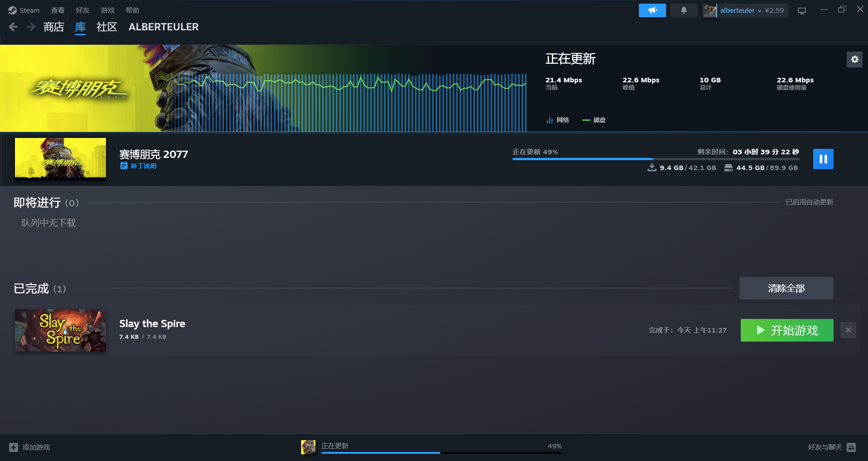Click the 网络 network legend icon
Viewport: 868px width, 461px height.
549,120
